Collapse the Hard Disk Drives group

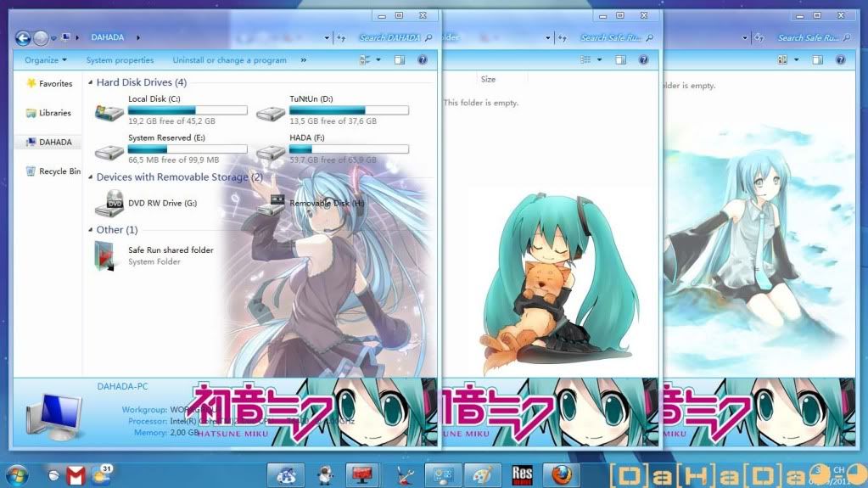[x=91, y=83]
